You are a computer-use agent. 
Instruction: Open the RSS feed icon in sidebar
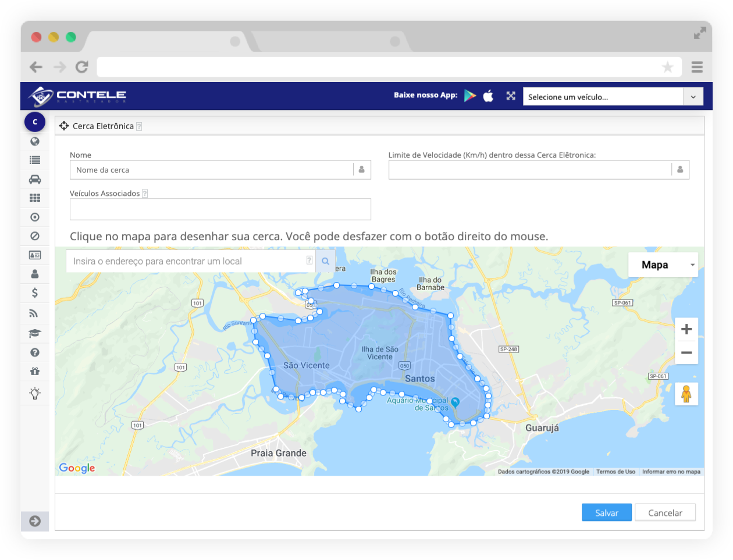pyautogui.click(x=34, y=313)
